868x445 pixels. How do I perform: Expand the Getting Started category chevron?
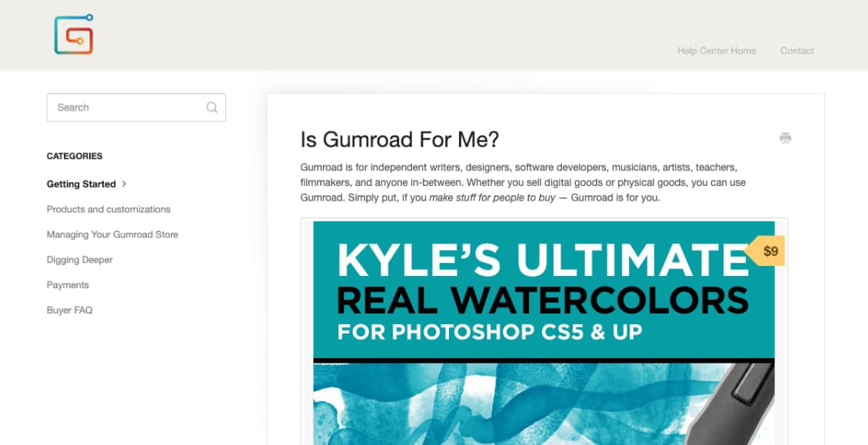click(x=124, y=184)
